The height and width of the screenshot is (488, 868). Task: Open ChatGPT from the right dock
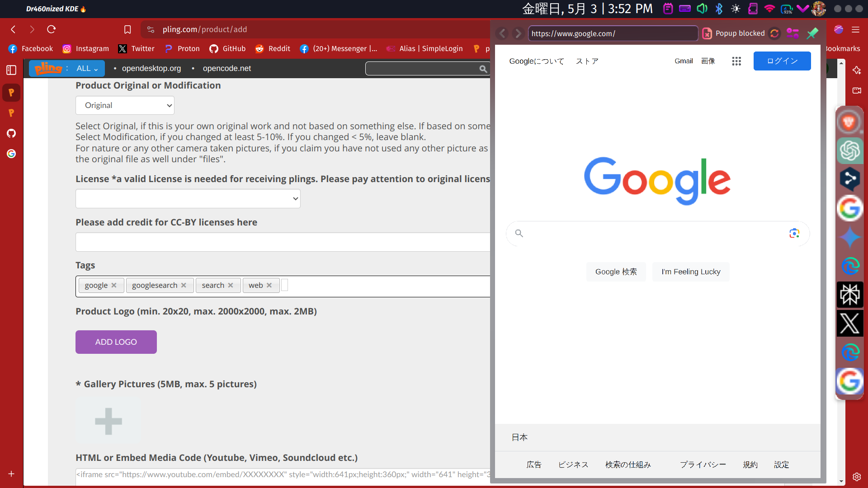click(849, 150)
